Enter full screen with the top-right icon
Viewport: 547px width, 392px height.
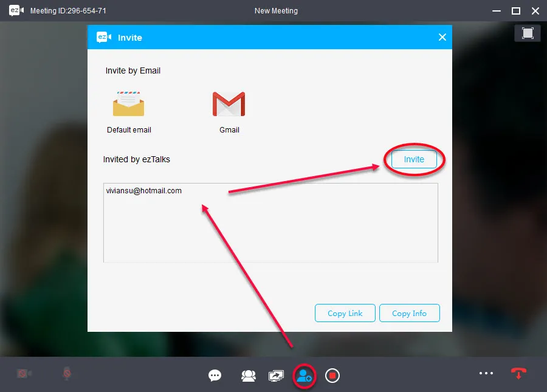528,33
